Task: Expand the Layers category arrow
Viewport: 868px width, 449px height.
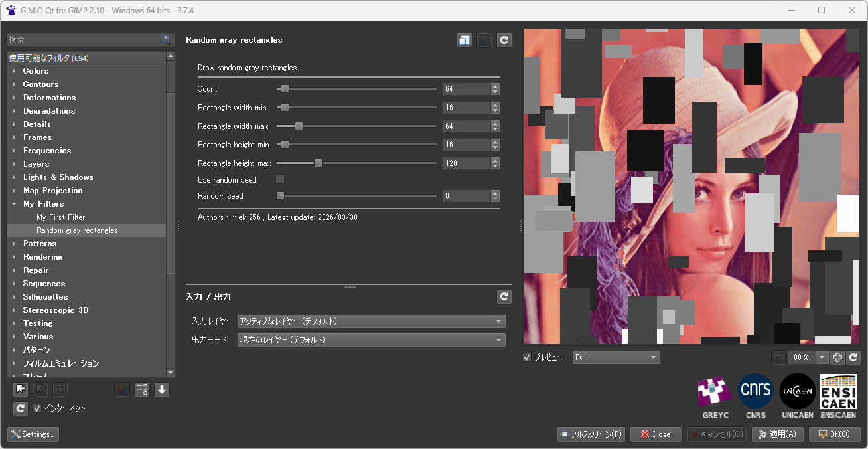Action: coord(14,164)
